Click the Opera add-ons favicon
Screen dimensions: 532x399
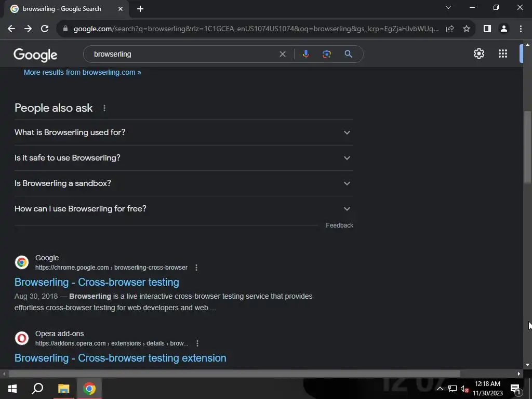[x=22, y=338]
